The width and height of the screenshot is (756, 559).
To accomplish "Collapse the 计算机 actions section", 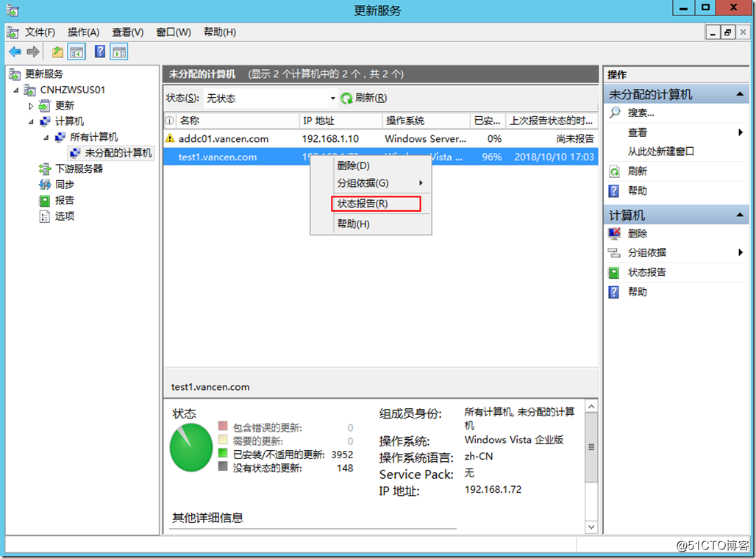I will pos(740,215).
